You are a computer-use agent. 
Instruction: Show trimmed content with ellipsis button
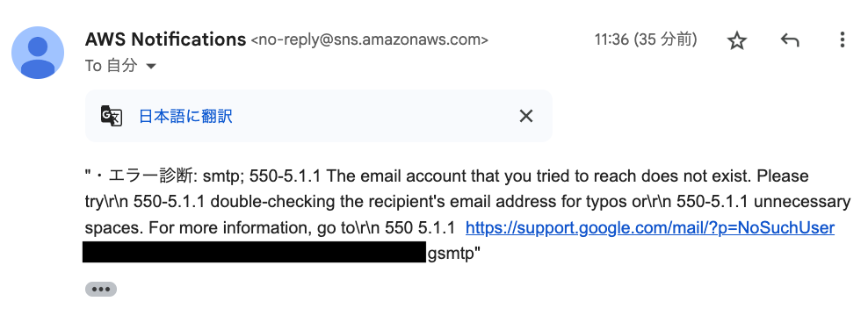point(101,289)
